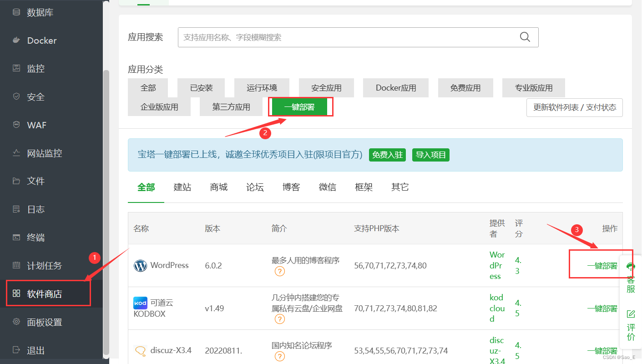Select the 已安装 application category
Screen dimensions: 642x364
pos(202,88)
